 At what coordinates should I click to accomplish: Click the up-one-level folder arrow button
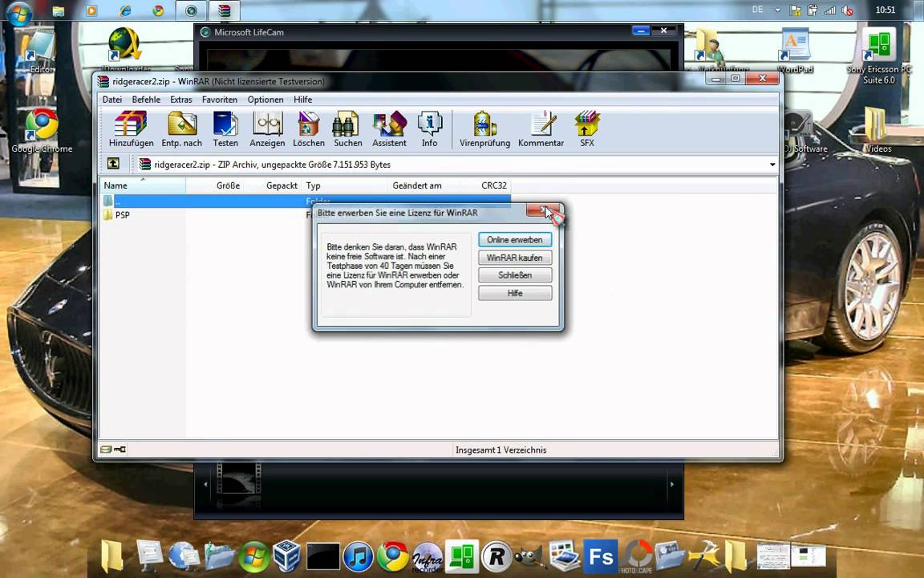coord(113,164)
